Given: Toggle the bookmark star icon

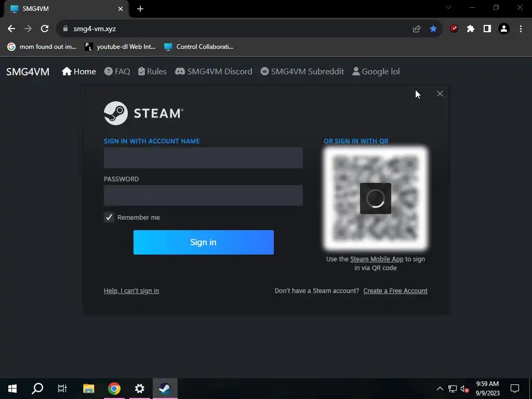Looking at the screenshot, I should 433,29.
